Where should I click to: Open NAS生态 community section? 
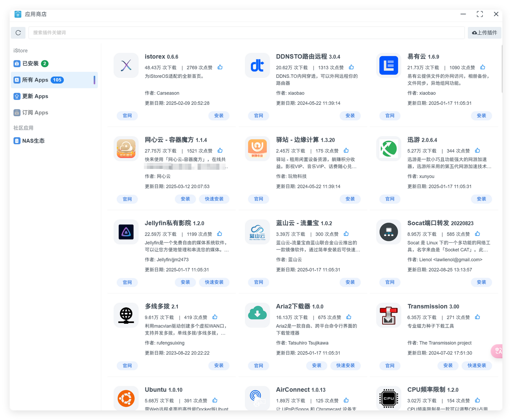[54, 141]
